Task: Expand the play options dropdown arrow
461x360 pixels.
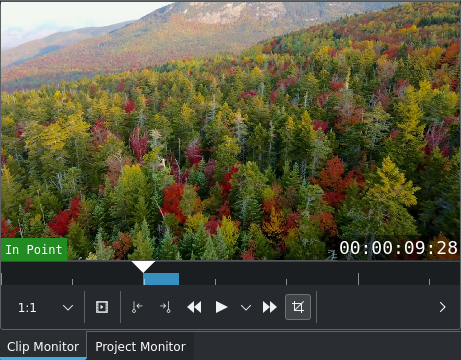Action: pyautogui.click(x=246, y=307)
